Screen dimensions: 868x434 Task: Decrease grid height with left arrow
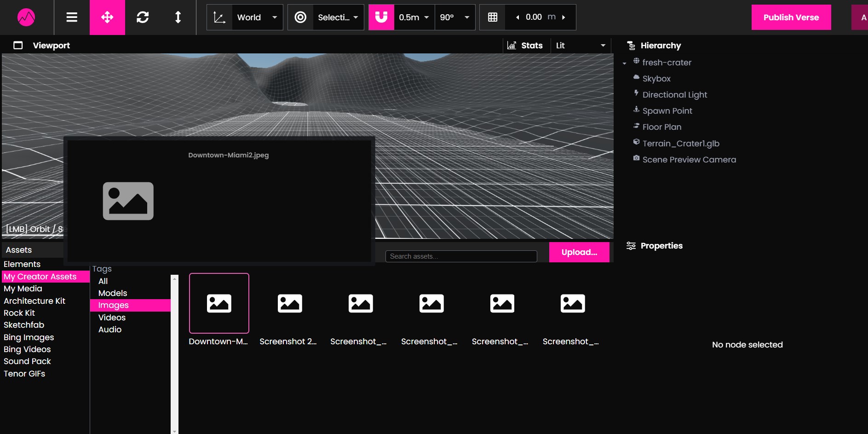point(517,17)
